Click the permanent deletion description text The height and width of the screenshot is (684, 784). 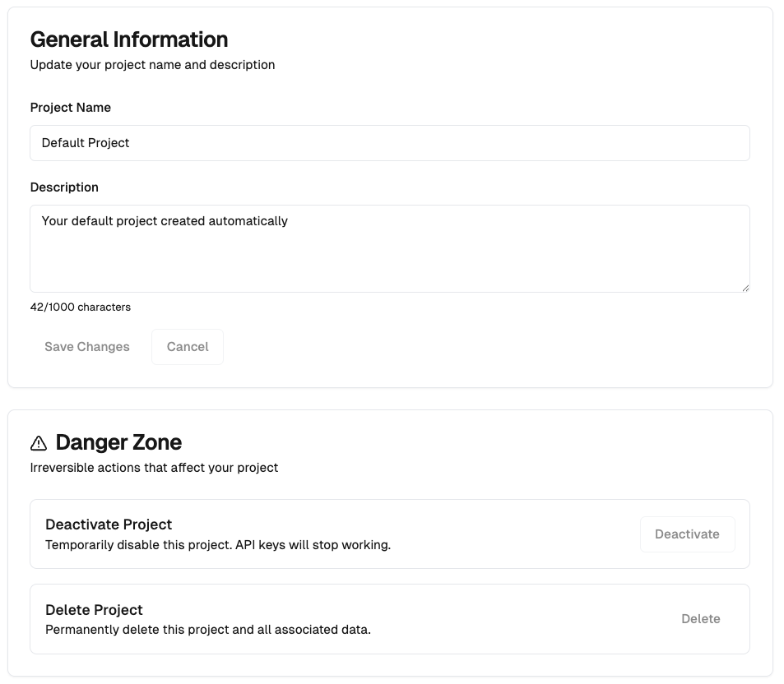coord(206,629)
